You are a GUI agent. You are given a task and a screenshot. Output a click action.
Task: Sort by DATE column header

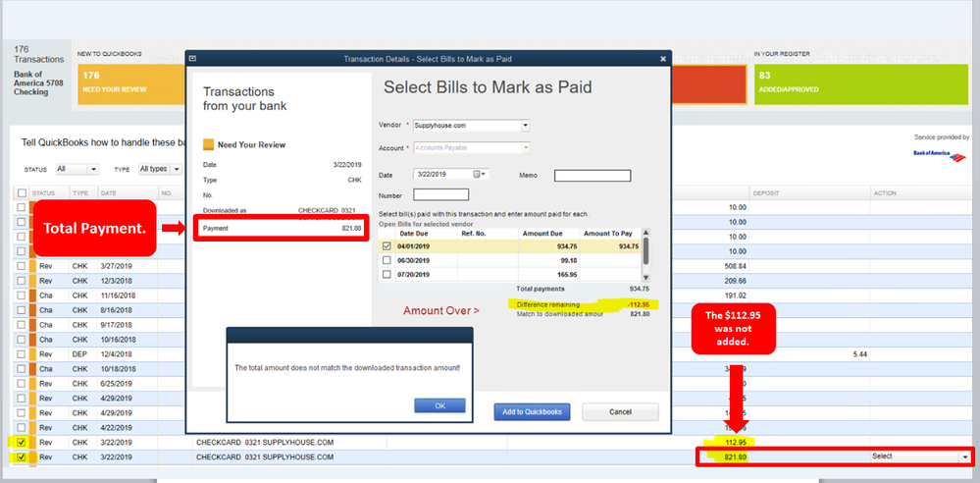pos(109,193)
